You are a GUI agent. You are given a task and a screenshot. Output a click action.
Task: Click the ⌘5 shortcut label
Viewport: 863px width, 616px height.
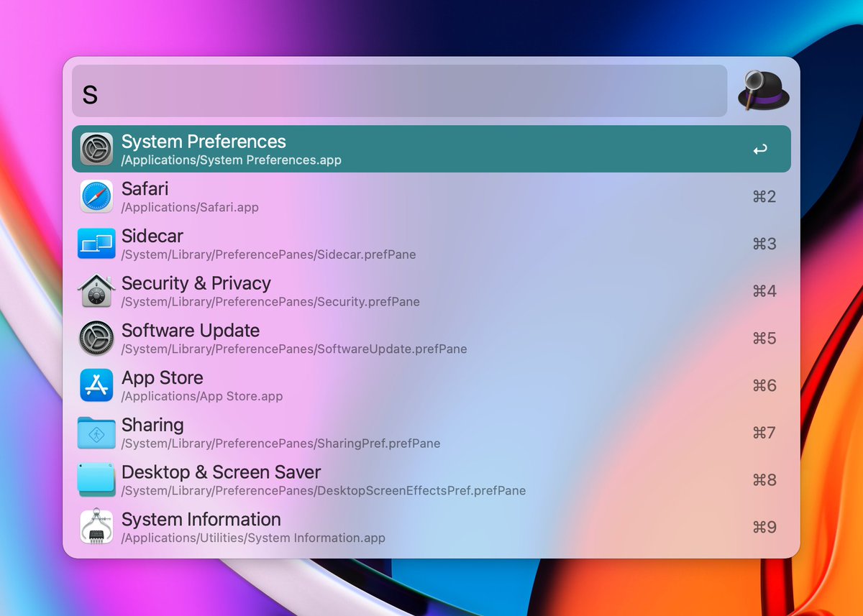point(764,339)
